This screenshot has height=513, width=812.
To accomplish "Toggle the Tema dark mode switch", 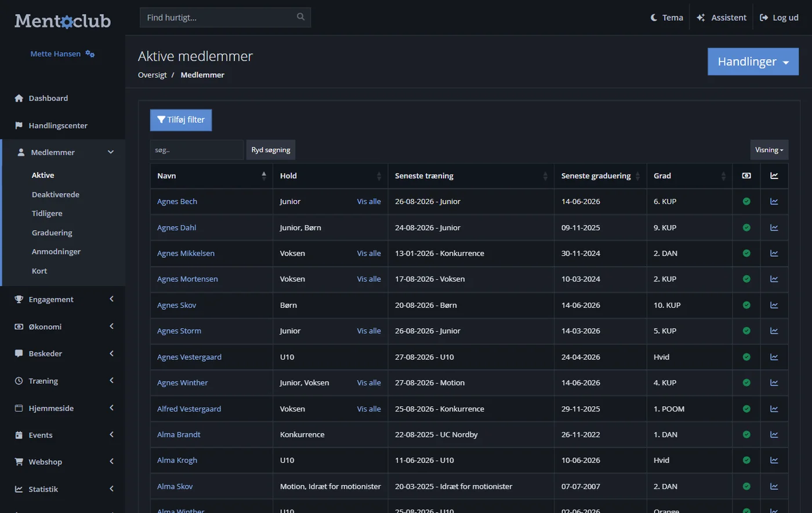I will pos(666,17).
